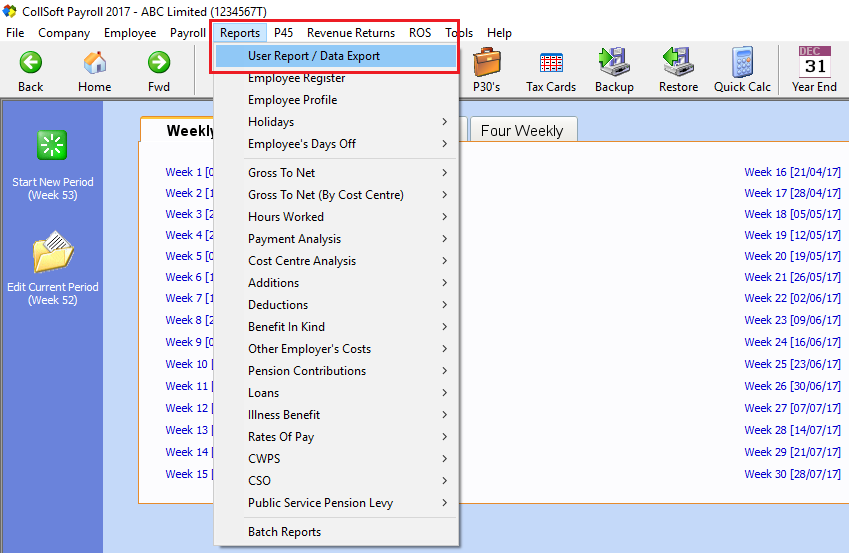This screenshot has width=849, height=553.
Task: Expand the Holidays submenu
Action: pyautogui.click(x=444, y=122)
